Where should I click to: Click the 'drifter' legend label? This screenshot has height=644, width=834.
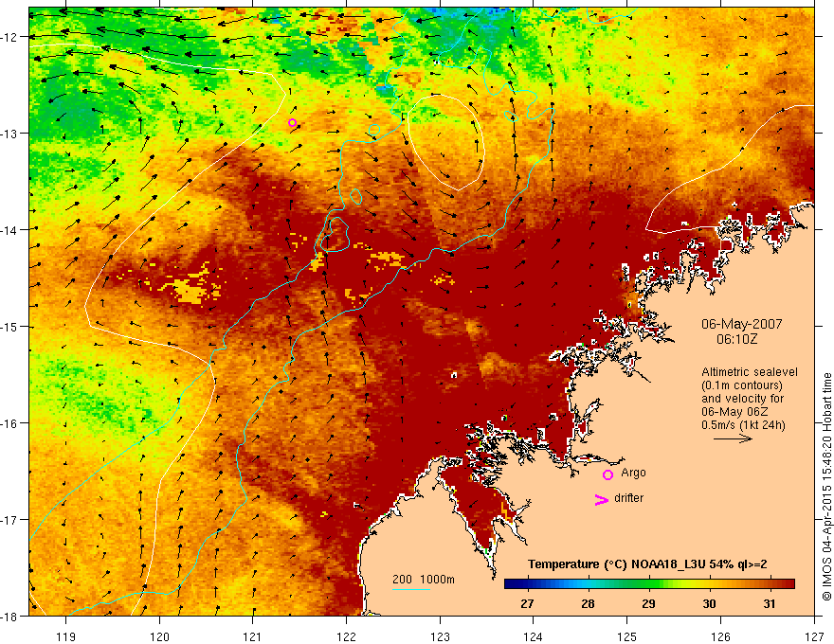pyautogui.click(x=628, y=498)
